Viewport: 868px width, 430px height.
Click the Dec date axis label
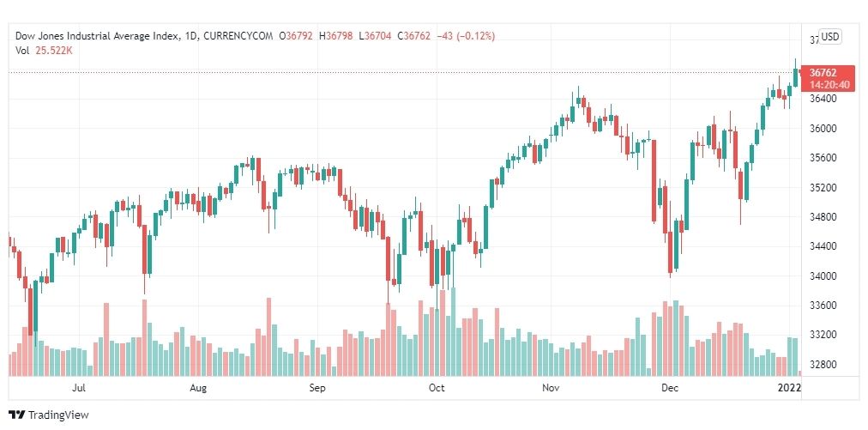click(x=671, y=388)
